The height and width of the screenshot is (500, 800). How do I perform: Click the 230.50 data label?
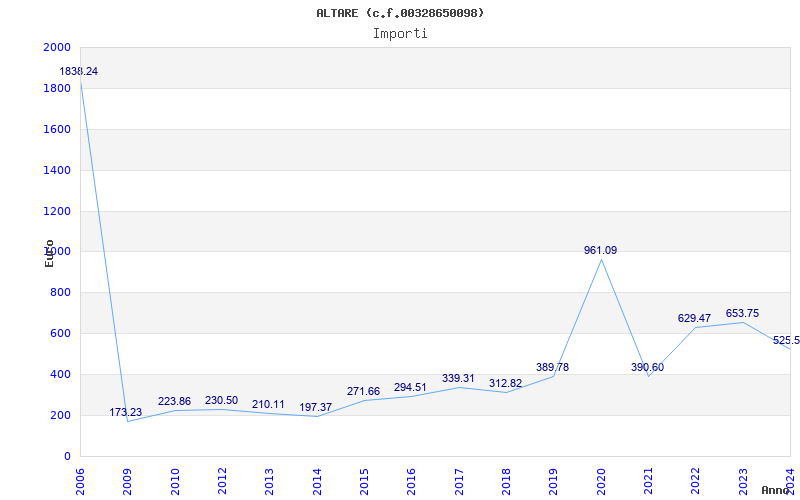pyautogui.click(x=221, y=401)
